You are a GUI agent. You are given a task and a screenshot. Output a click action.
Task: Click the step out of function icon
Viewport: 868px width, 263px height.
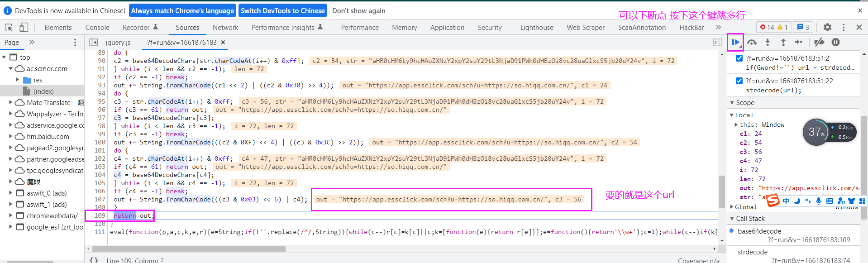[x=783, y=42]
